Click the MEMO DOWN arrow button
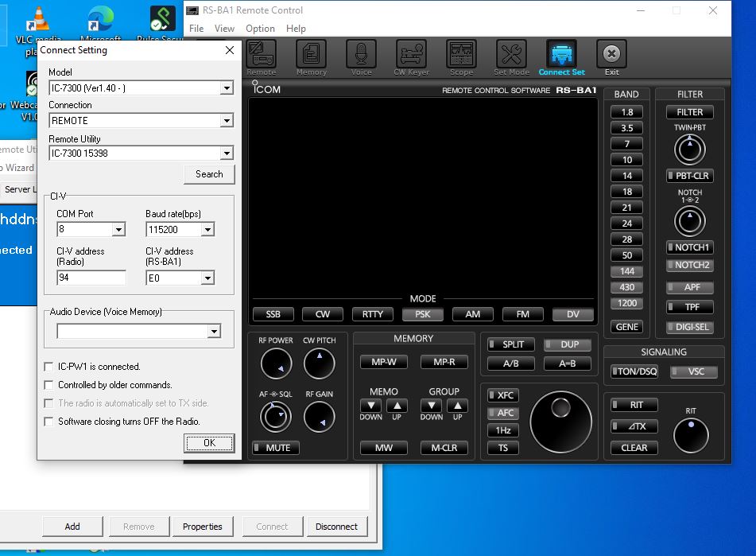756x556 pixels. pyautogui.click(x=370, y=406)
